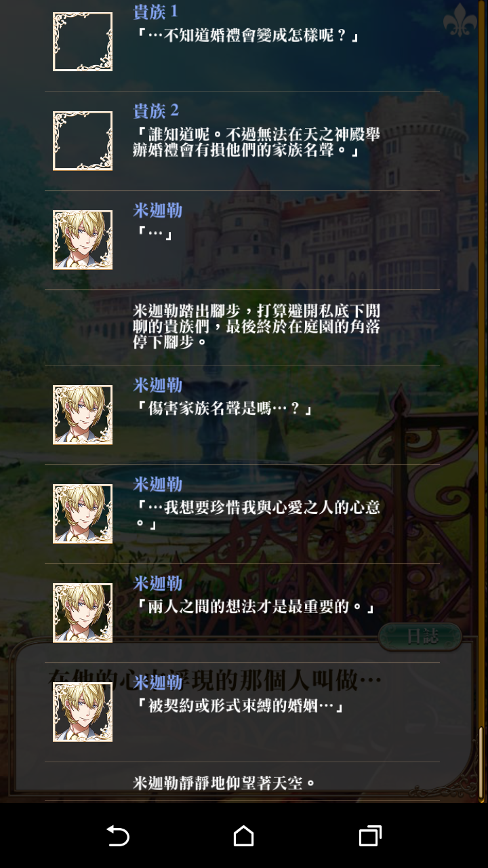Click the 日誌 log button
Image resolution: width=488 pixels, height=868 pixels.
[x=420, y=636]
